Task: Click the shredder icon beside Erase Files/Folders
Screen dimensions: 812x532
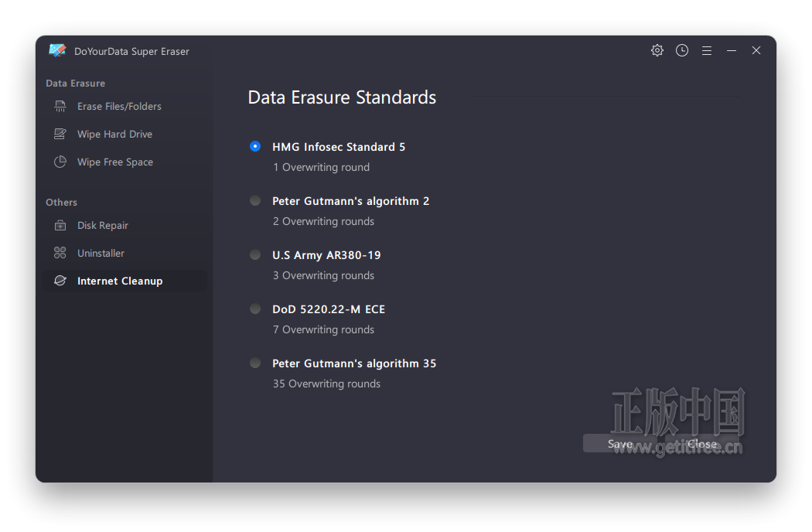Action: [x=60, y=106]
